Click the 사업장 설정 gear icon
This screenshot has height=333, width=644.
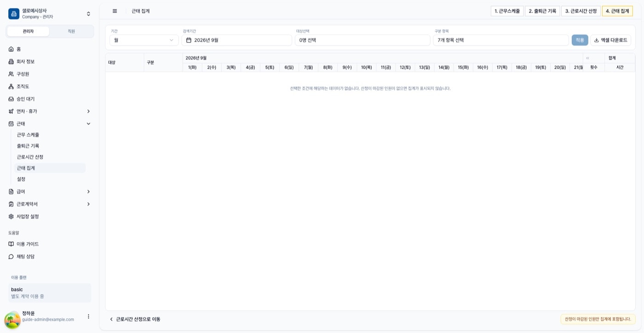click(x=11, y=216)
